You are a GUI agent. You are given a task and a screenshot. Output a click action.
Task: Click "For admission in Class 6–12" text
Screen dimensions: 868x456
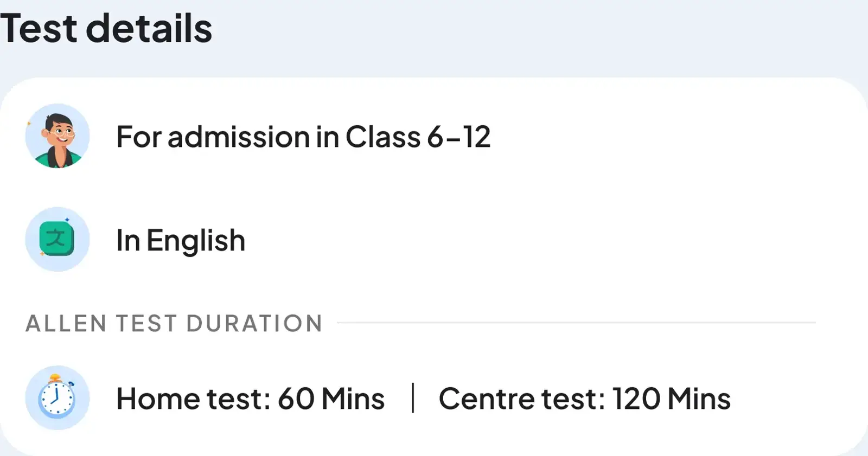pos(303,137)
